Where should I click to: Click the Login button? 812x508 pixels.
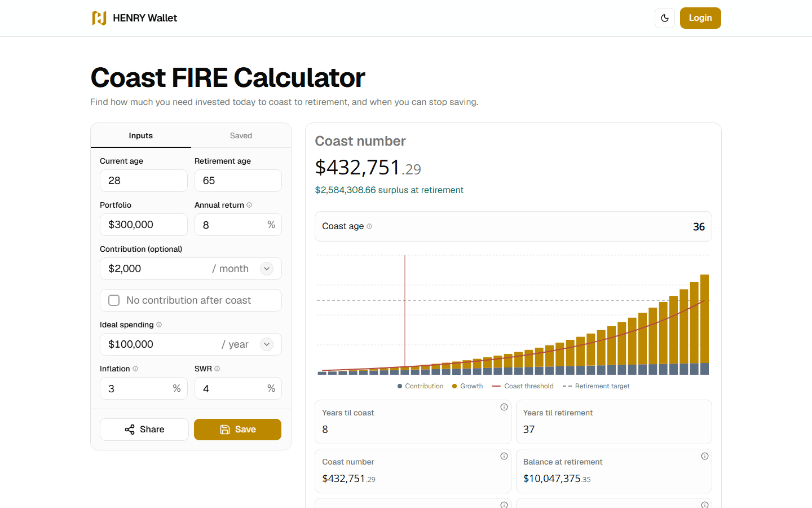700,18
